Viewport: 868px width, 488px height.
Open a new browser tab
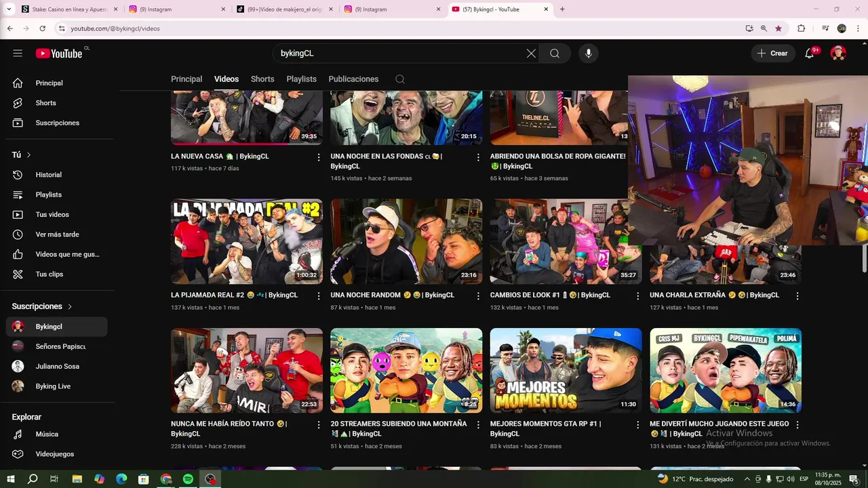562,9
